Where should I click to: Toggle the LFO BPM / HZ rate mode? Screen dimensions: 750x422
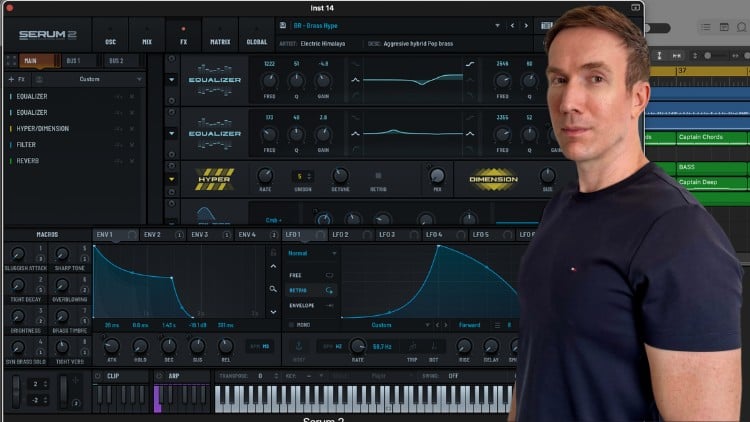332,346
